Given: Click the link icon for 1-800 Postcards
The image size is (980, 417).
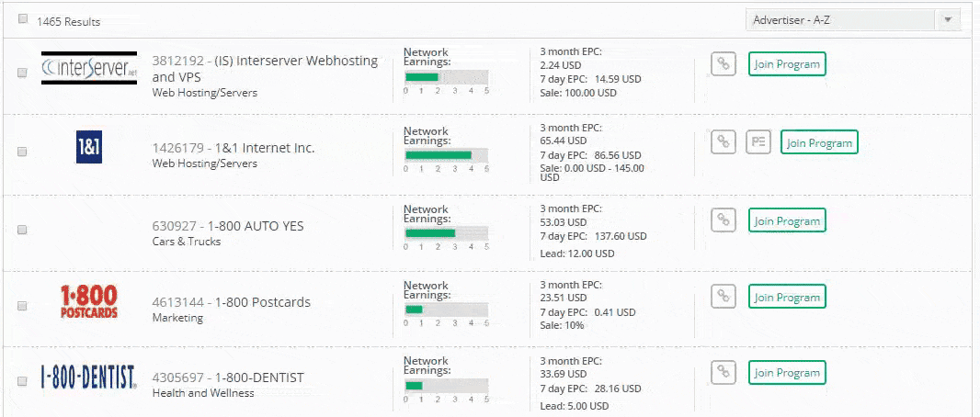Looking at the screenshot, I should click(724, 296).
